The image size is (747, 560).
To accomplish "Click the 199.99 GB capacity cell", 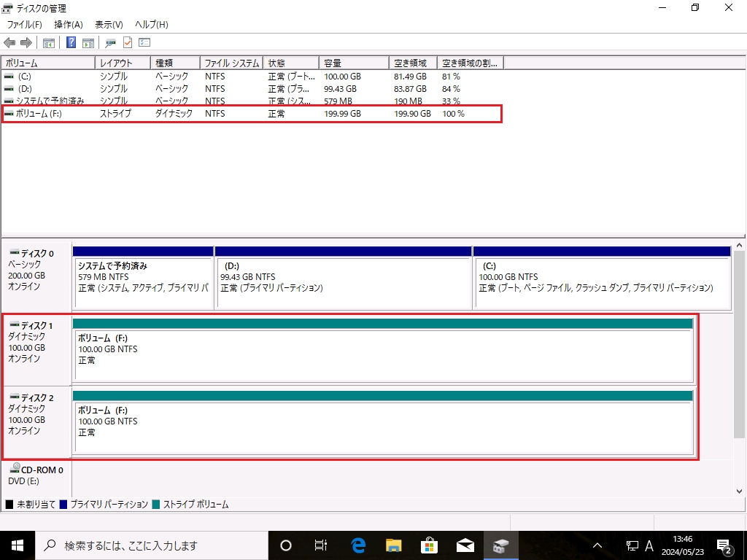I will pos(343,114).
